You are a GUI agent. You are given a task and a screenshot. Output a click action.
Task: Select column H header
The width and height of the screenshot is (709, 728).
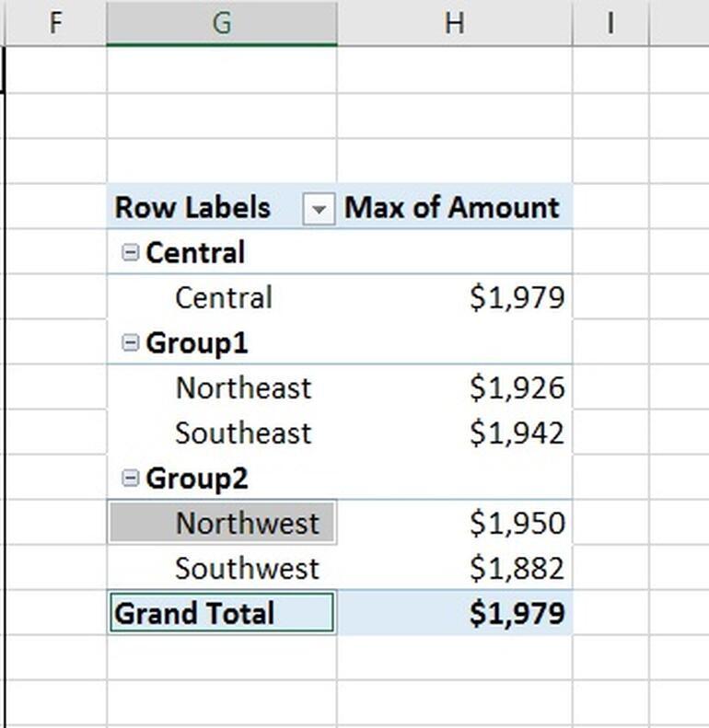454,23
